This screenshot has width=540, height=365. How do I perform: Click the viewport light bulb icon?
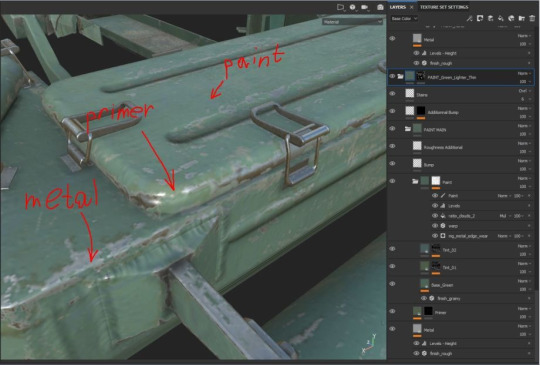point(353,7)
